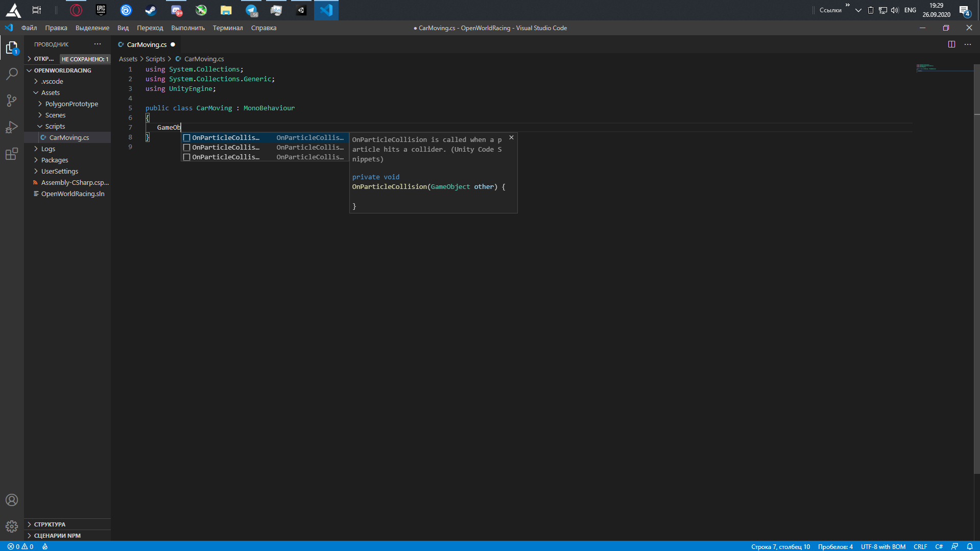Select the CarMoving.cs editor tab
980x551 pixels.
(147, 44)
